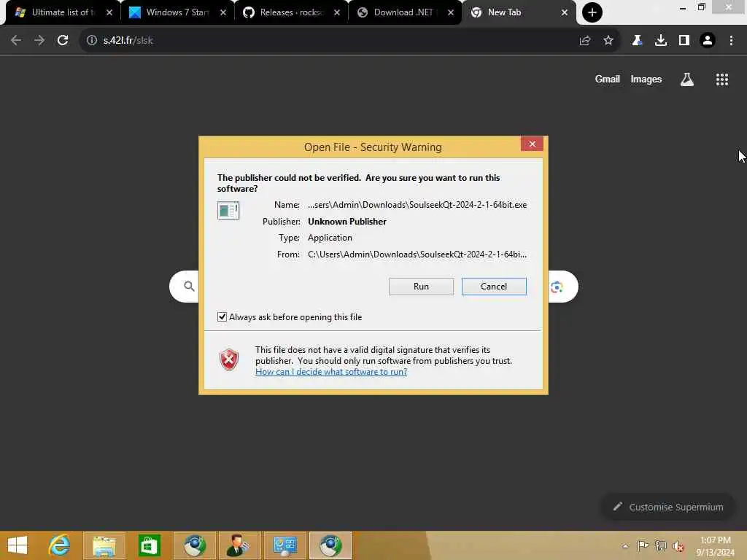Open Gmail link on new tab page

click(x=608, y=79)
